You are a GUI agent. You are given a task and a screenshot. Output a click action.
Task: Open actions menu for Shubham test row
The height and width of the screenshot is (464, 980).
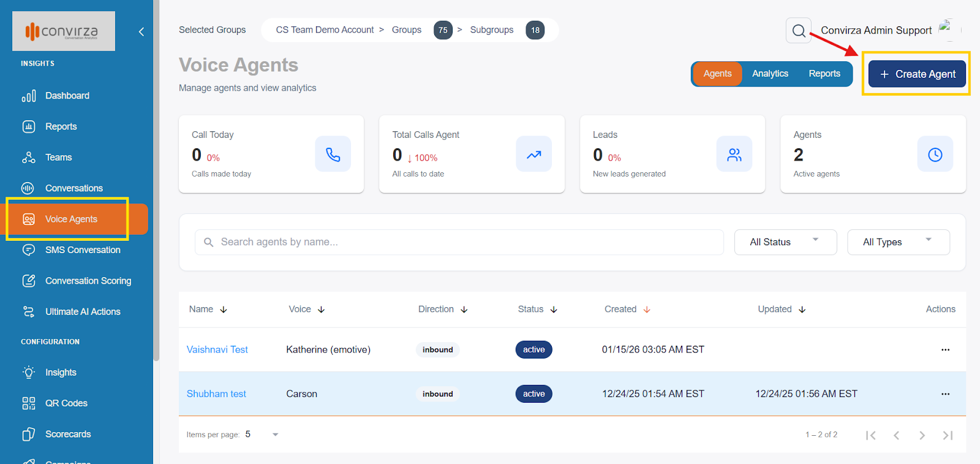coord(945,394)
